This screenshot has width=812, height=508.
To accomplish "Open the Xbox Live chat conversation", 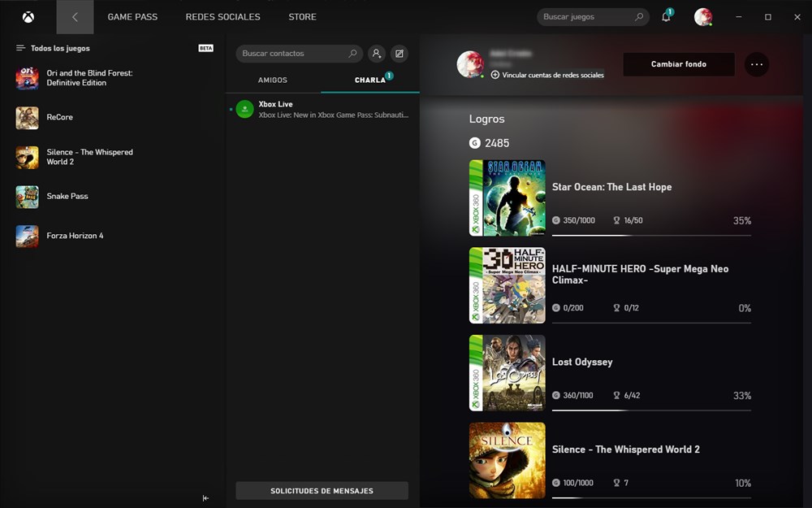I will tap(322, 110).
